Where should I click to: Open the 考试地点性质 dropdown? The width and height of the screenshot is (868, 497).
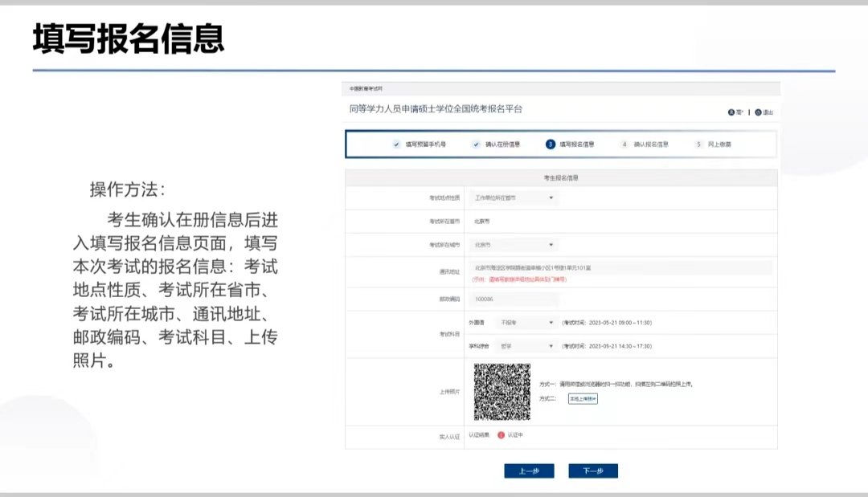pos(514,198)
